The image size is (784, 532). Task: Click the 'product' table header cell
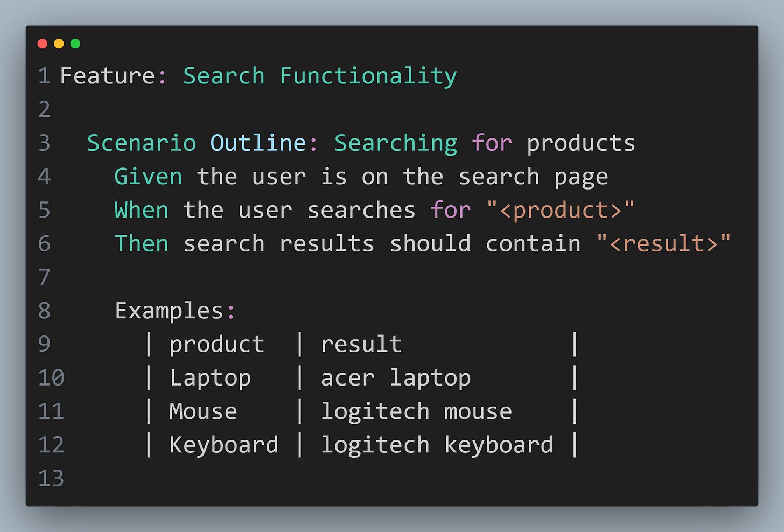pos(217,345)
